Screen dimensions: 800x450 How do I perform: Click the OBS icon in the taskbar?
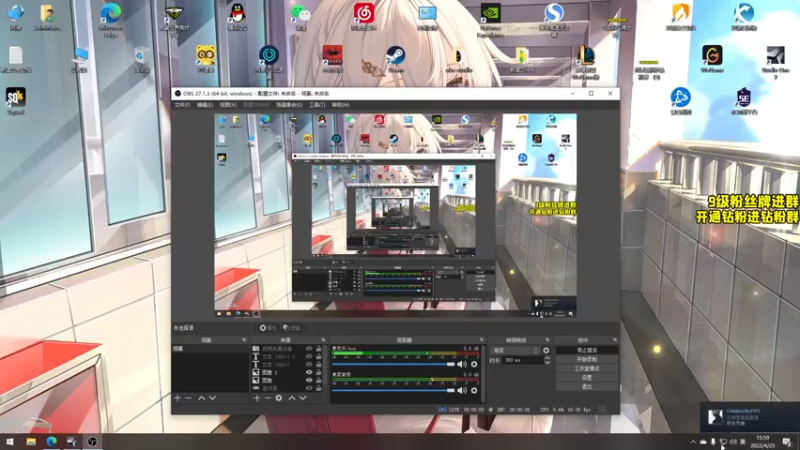click(x=92, y=442)
